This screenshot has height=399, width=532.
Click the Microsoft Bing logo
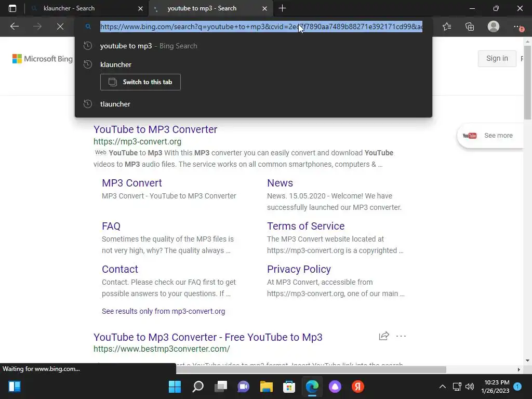[43, 59]
